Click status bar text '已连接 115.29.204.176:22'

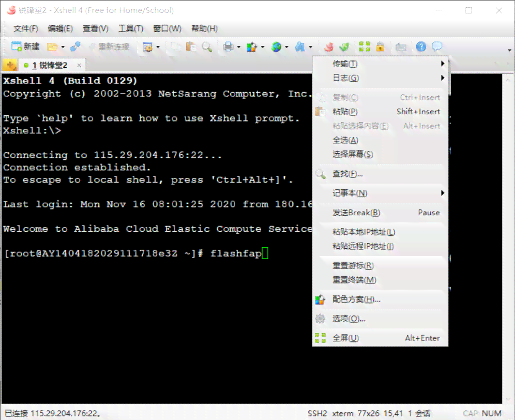tap(52, 413)
